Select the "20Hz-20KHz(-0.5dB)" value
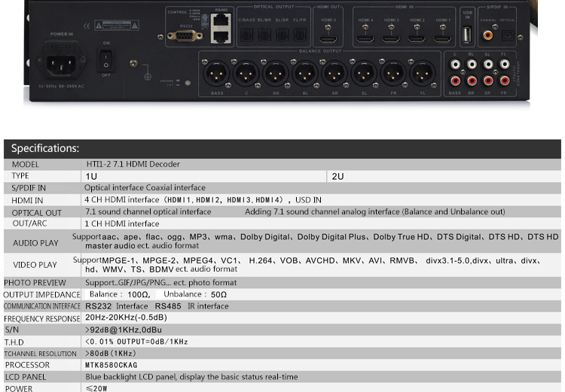The width and height of the screenshot is (565, 392). coord(126,318)
